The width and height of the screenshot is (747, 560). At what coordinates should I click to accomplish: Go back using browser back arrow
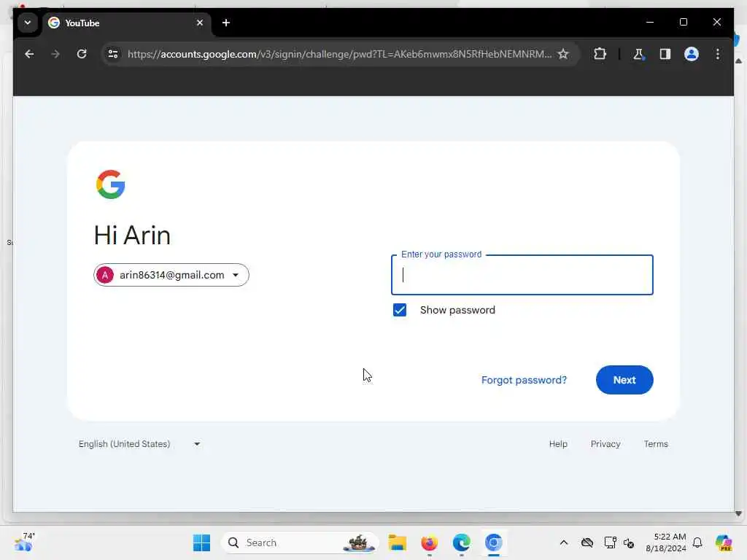(29, 54)
